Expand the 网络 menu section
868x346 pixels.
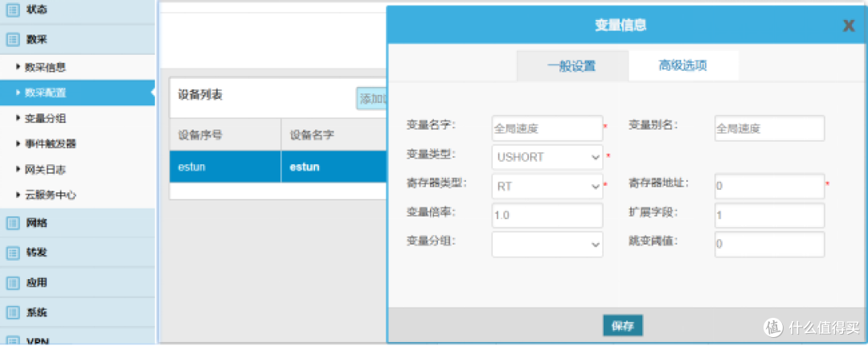[77, 224]
